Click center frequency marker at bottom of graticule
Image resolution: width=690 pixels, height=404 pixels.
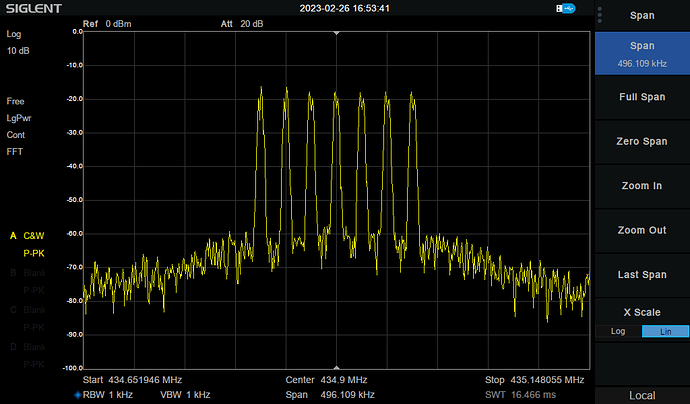(x=337, y=367)
